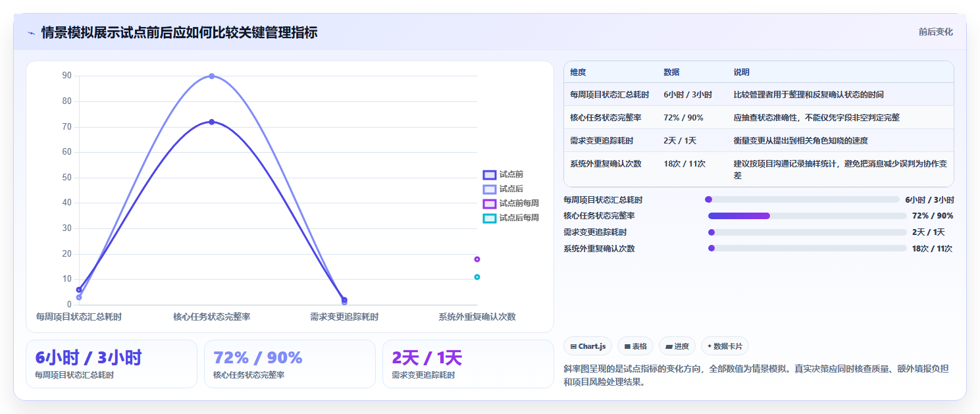The width and height of the screenshot is (980, 414).
Task: Click progress value 6小时 / 3小时
Action: (929, 199)
